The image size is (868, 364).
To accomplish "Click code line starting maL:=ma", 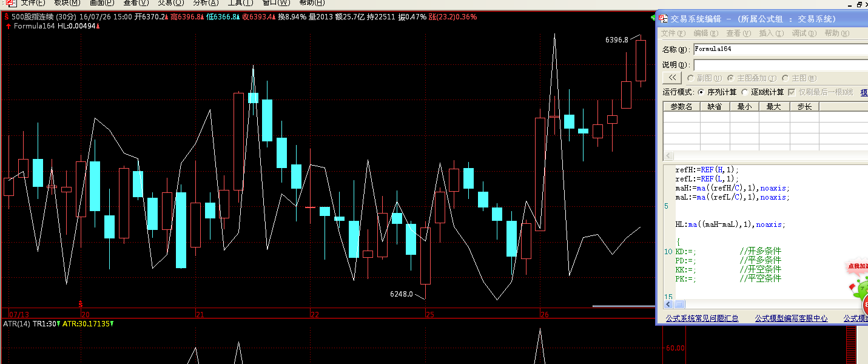I will pos(732,197).
